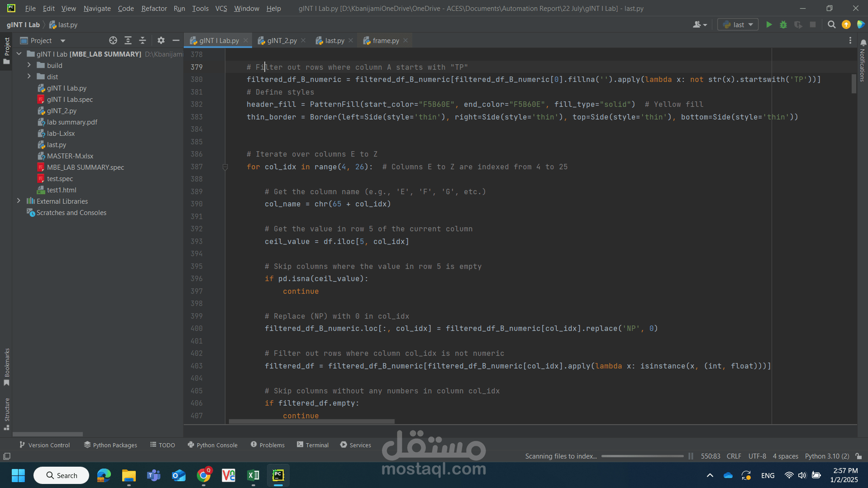This screenshot has width=868, height=488.
Task: Click the IDE update orange arrow icon
Action: (x=846, y=24)
